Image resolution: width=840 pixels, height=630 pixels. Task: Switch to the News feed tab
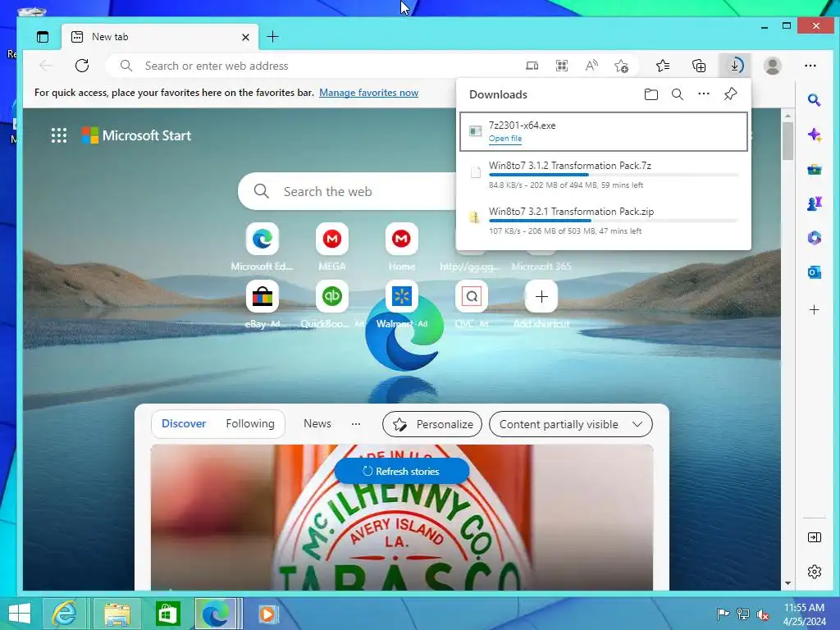point(317,424)
